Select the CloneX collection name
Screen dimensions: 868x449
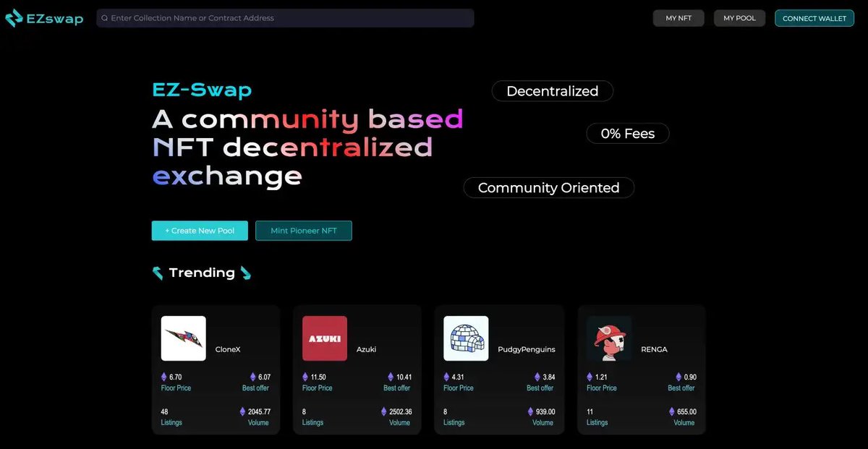coord(228,349)
